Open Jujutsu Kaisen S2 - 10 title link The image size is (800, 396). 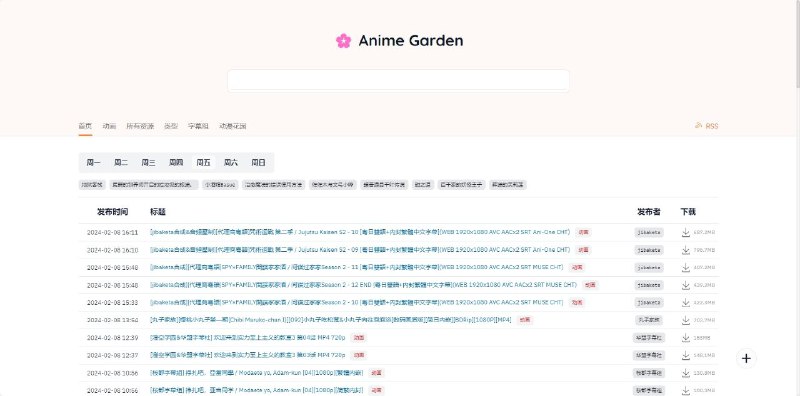(360, 232)
